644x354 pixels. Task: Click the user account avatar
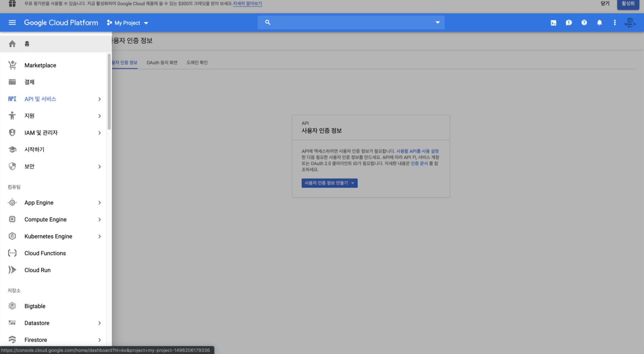point(630,23)
